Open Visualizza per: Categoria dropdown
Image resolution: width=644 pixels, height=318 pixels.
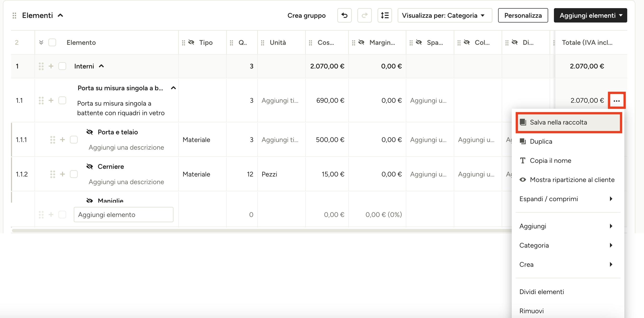click(445, 15)
